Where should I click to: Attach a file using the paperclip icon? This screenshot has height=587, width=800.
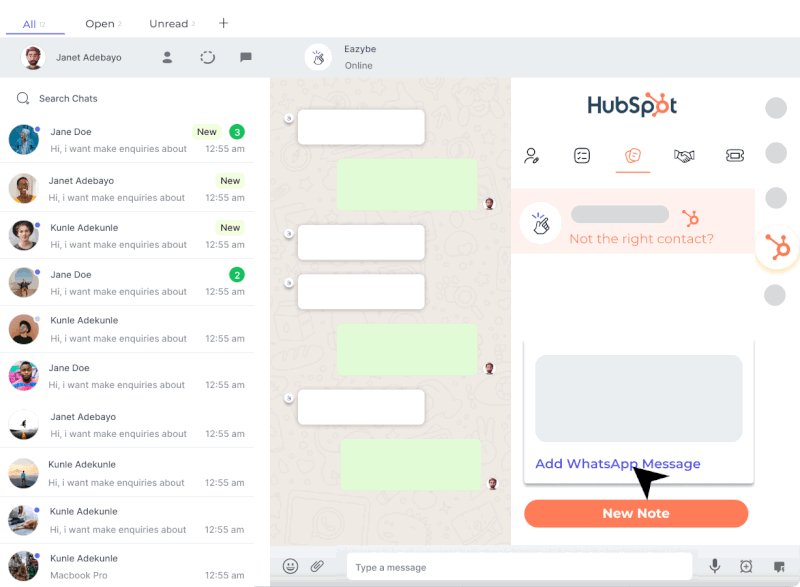pos(317,567)
